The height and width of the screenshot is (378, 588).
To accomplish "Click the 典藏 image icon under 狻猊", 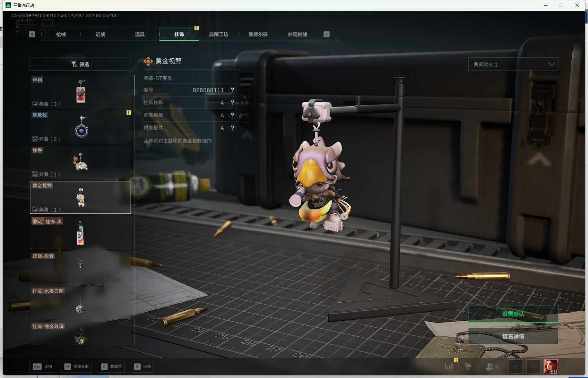I will 35,174.
